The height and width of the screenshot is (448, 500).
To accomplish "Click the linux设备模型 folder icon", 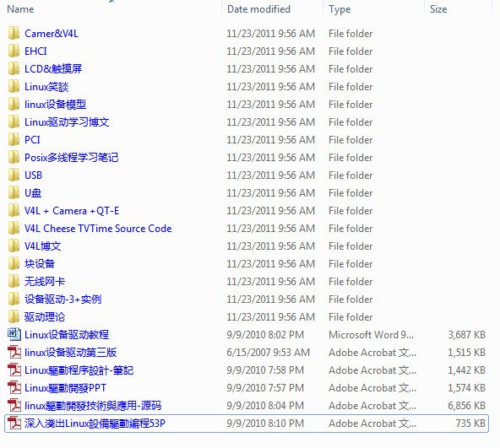I will click(x=14, y=104).
